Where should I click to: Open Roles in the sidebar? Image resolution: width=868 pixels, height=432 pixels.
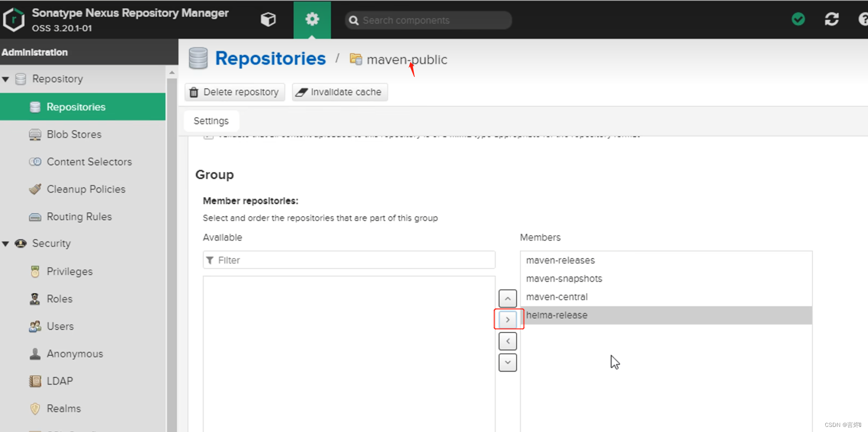60,299
